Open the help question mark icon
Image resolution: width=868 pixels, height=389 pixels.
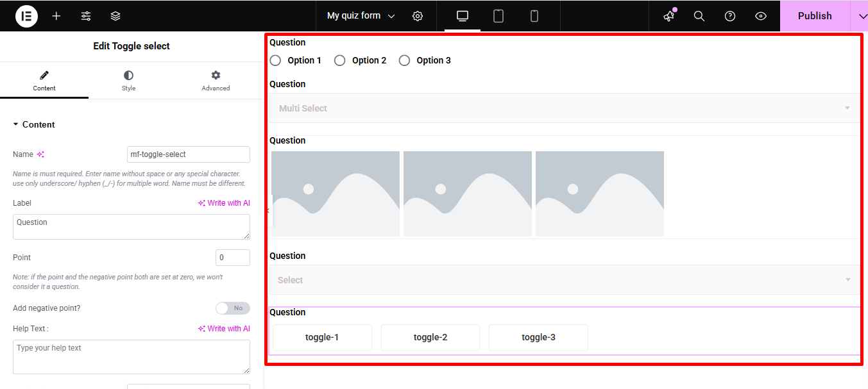click(x=730, y=16)
